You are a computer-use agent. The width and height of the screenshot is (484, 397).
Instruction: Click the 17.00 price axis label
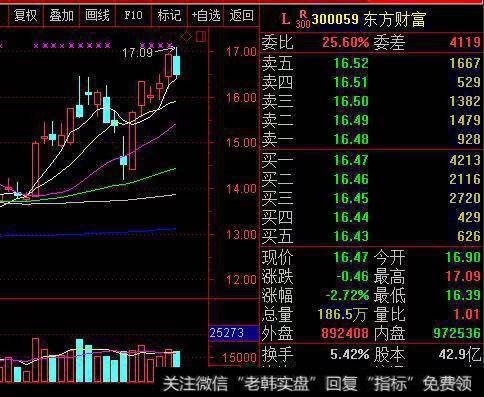241,52
